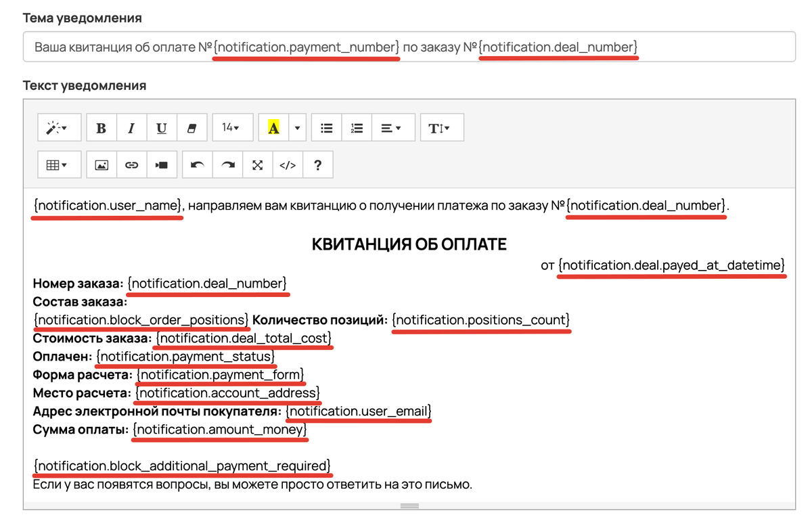
Task: Toggle underline formatting
Action: click(x=162, y=127)
